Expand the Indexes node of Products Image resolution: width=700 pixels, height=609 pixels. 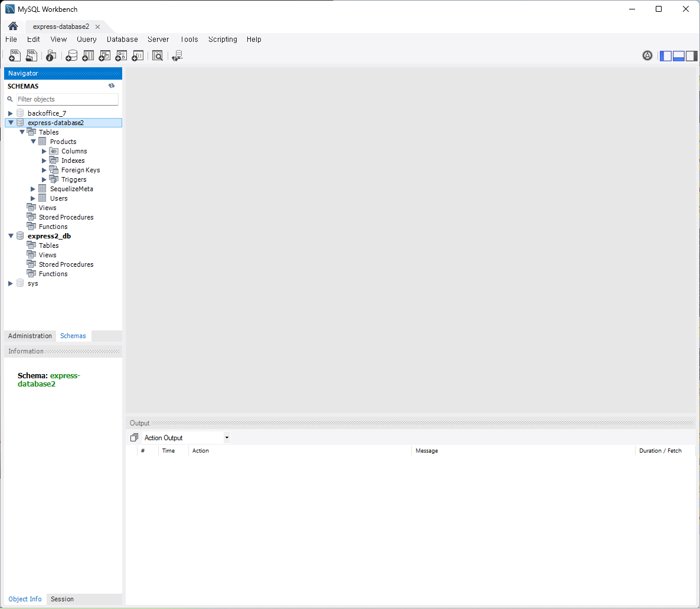tap(44, 161)
